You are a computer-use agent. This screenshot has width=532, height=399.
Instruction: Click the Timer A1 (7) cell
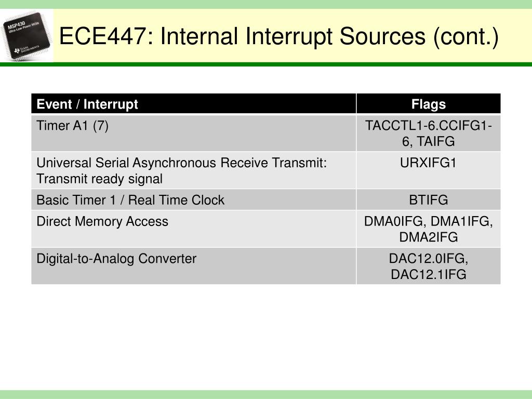(194, 133)
